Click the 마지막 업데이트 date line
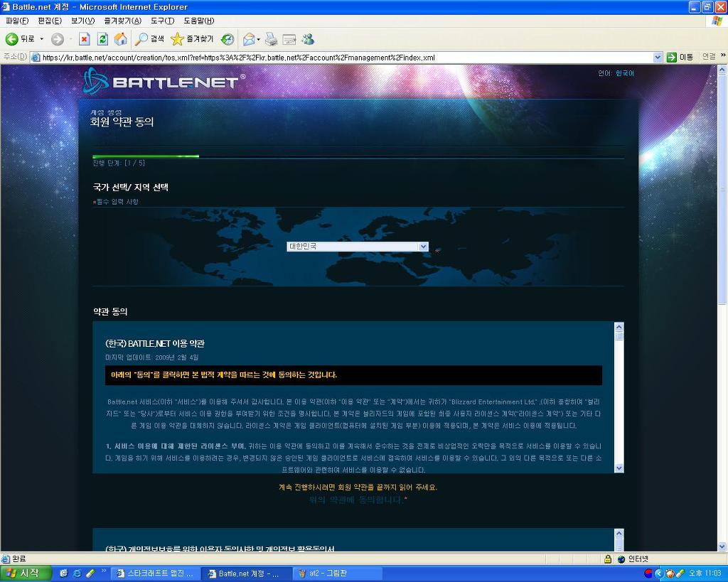The height and width of the screenshot is (582, 728). tap(152, 357)
